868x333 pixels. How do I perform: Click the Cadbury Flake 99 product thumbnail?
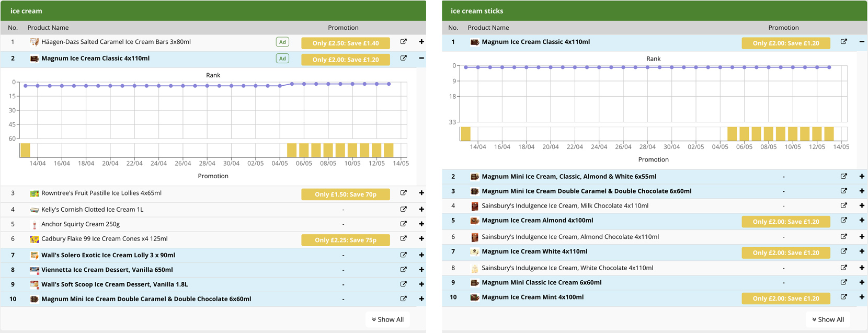coord(34,239)
